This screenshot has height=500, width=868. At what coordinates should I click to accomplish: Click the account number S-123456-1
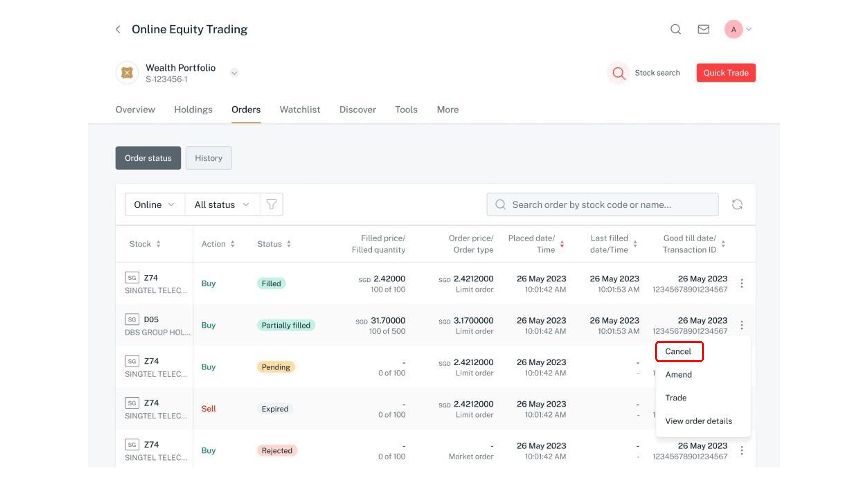[166, 79]
